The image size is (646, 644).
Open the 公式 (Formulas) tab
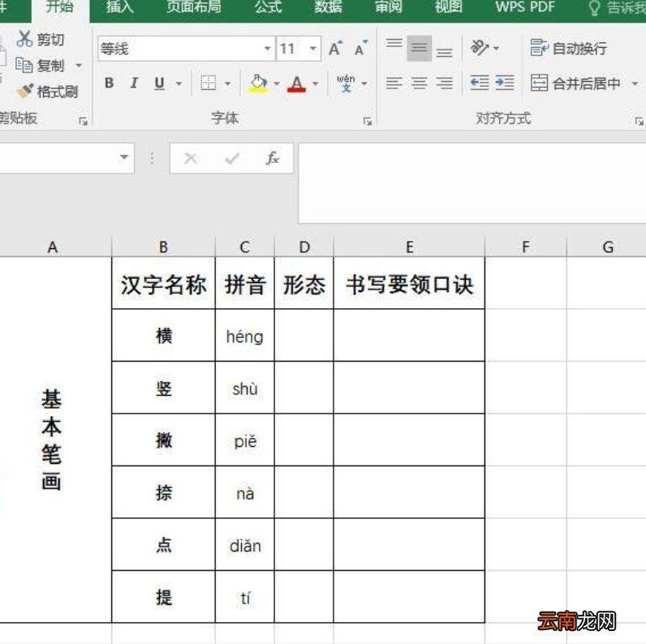coord(268,7)
